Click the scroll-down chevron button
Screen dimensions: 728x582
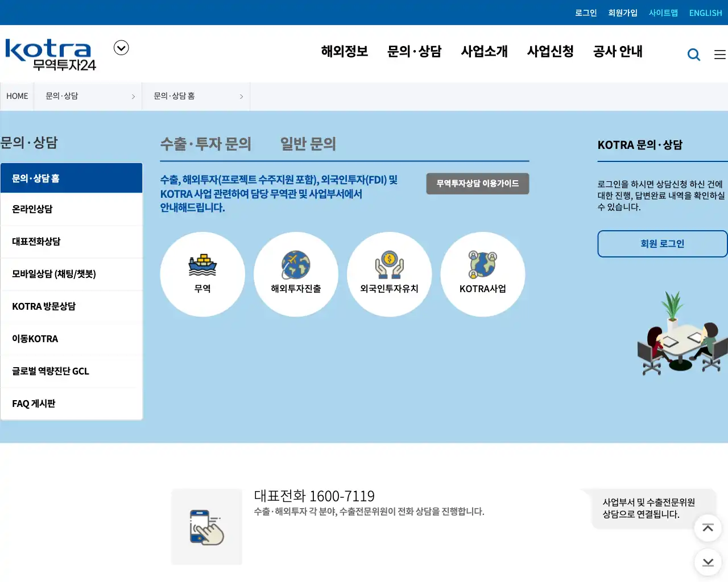coord(708,562)
